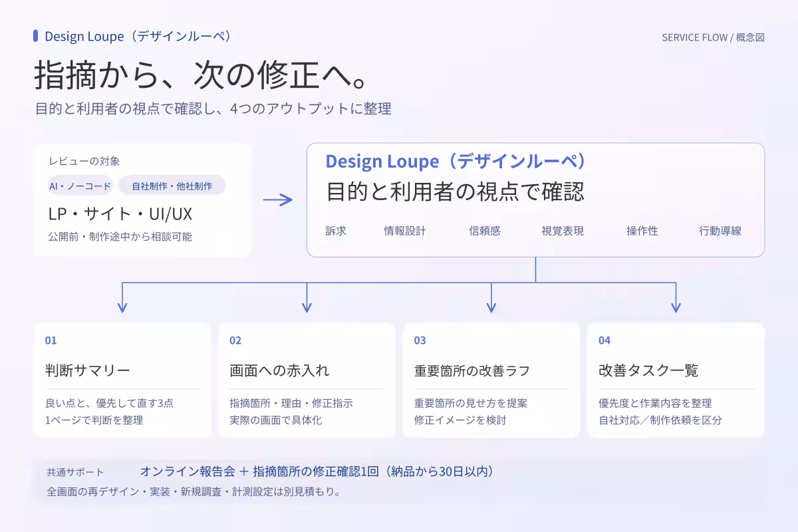Select the '訴求' criterion
The height and width of the screenshot is (532, 798).
click(336, 231)
